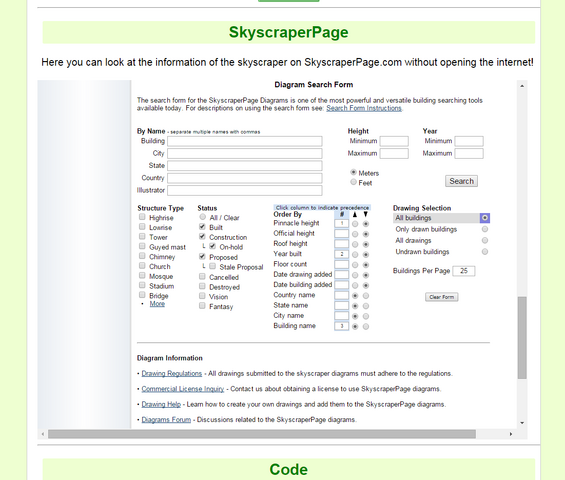Screen dimensions: 565x480
Task: Check the Stale Proposal checkbox
Action: tap(213, 266)
